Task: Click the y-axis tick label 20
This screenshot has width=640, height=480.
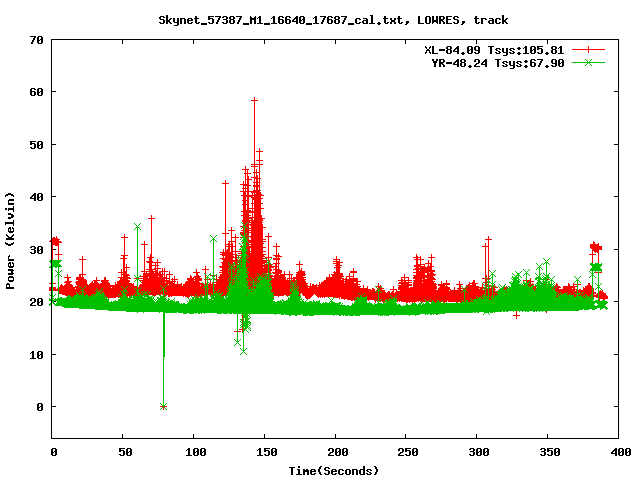Action: pos(36,302)
